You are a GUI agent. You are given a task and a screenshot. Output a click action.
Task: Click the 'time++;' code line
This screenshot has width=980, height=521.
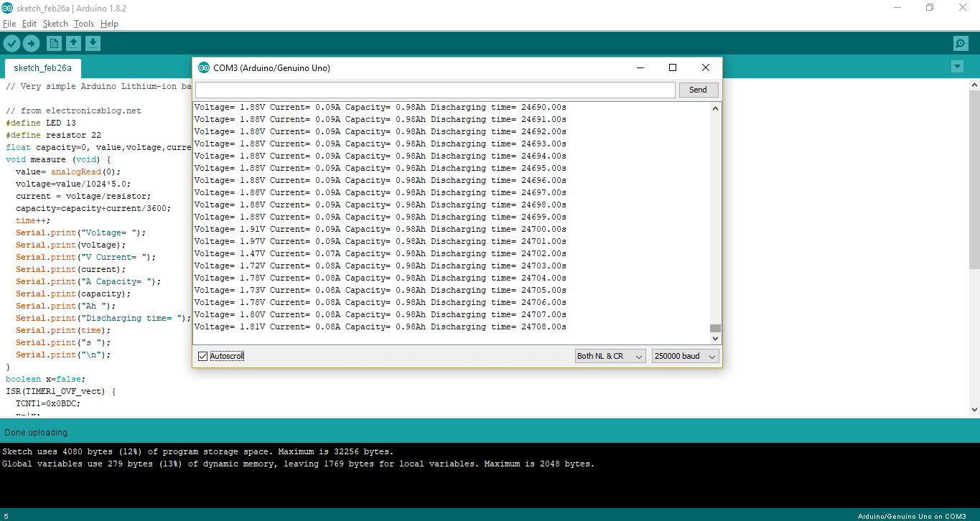tap(33, 220)
